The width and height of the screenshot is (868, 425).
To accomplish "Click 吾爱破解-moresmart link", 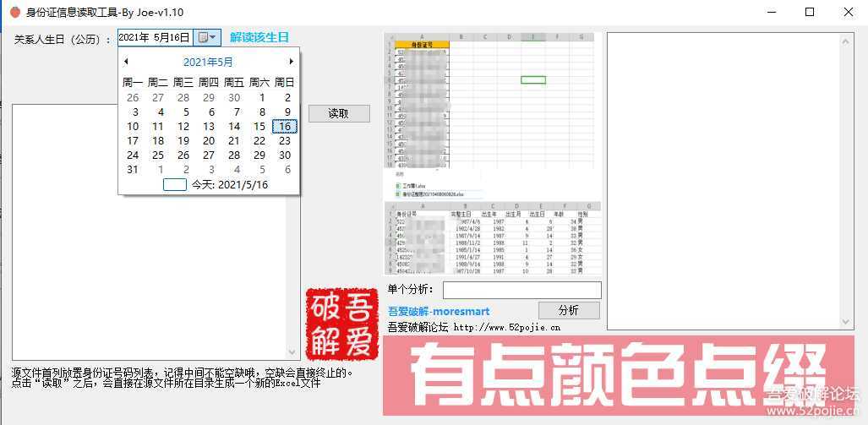I will 439,312.
